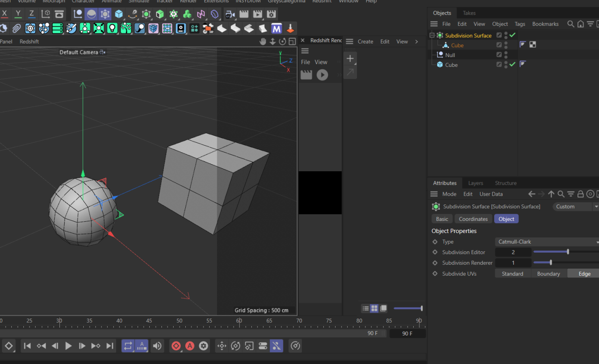The height and width of the screenshot is (364, 599).
Task: Toggle loop playback mode
Action: [x=128, y=346]
